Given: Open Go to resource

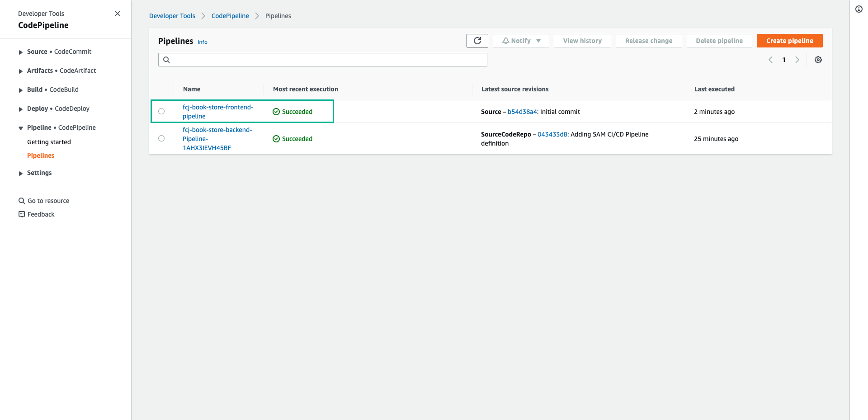Looking at the screenshot, I should point(48,201).
